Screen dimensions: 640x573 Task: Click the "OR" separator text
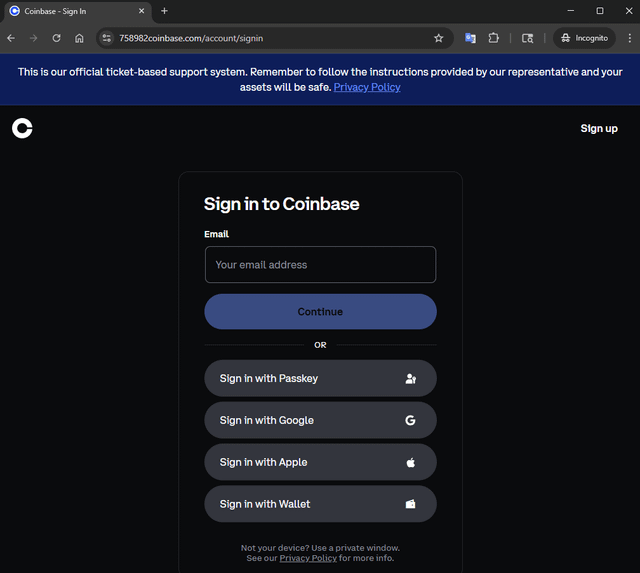320,345
